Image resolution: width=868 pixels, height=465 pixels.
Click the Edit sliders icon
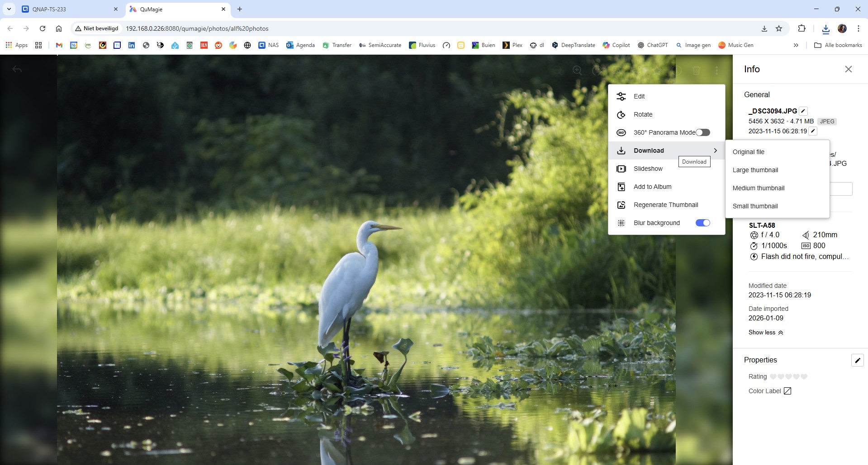(x=621, y=96)
